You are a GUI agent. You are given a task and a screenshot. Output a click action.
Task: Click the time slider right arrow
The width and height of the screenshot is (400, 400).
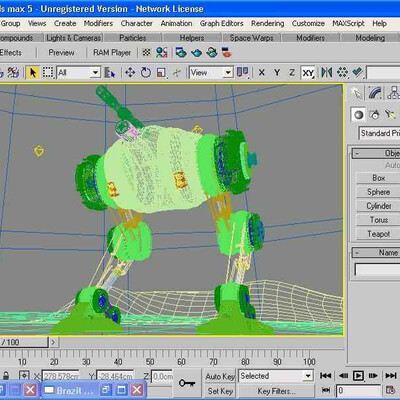pyautogui.click(x=53, y=342)
